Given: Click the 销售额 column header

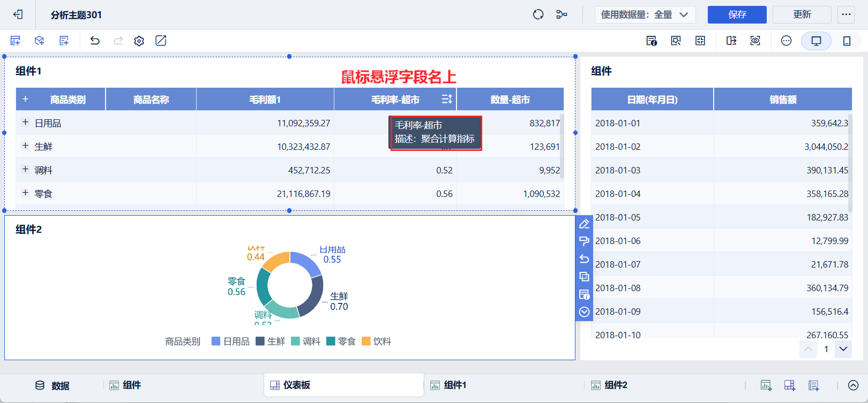Looking at the screenshot, I should click(783, 100).
